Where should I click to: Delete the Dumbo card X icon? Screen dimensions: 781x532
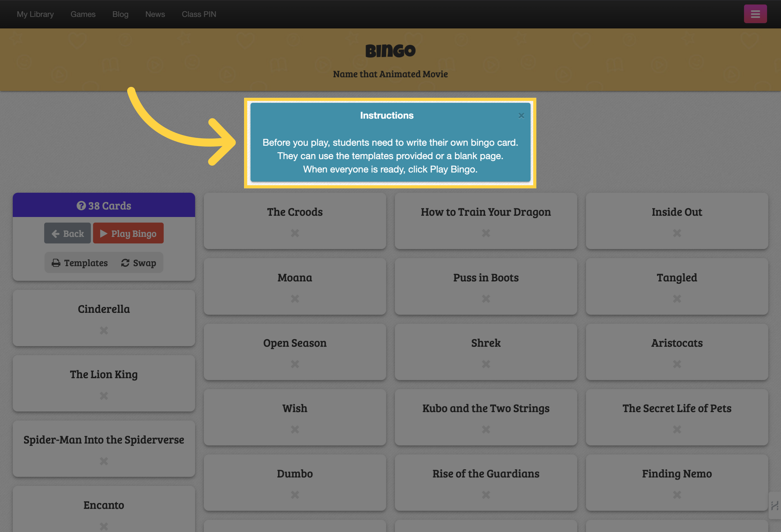point(295,495)
